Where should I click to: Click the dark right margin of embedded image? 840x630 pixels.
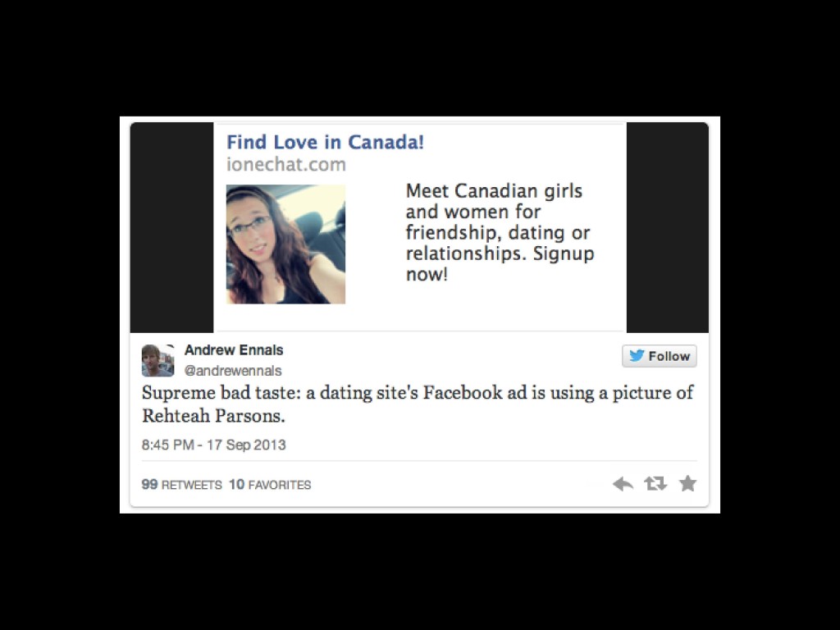pos(668,227)
